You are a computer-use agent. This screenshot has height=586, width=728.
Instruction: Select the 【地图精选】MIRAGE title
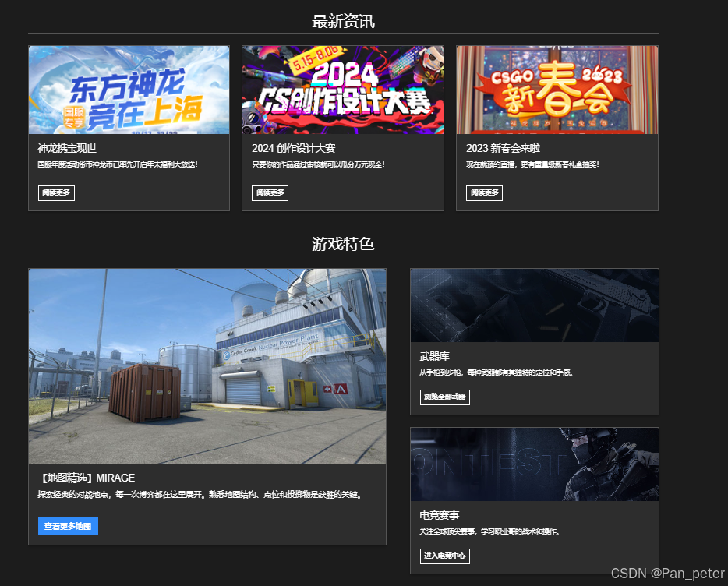coord(86,478)
